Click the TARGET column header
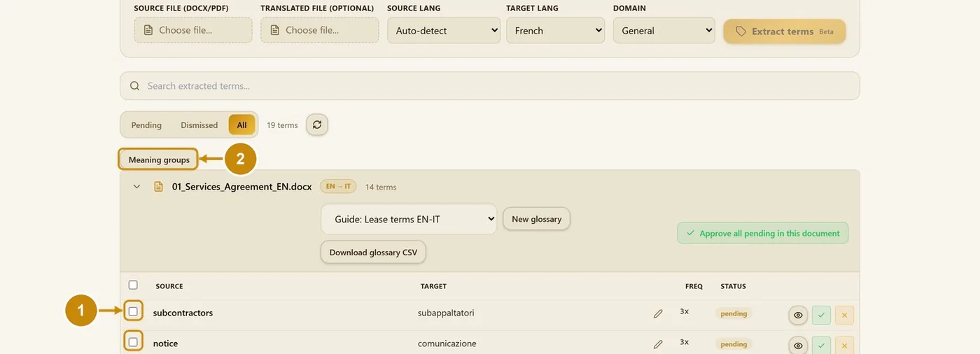The width and height of the screenshot is (980, 354). 433,286
